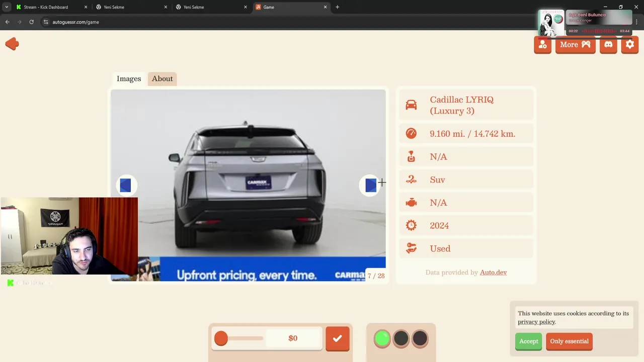Open a new browser tab
Image resolution: width=644 pixels, height=362 pixels.
click(337, 7)
